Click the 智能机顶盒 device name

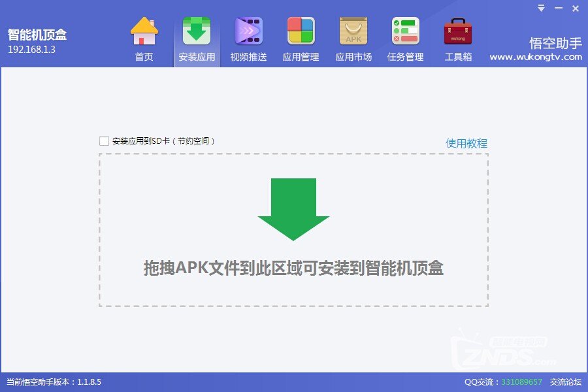[x=37, y=35]
